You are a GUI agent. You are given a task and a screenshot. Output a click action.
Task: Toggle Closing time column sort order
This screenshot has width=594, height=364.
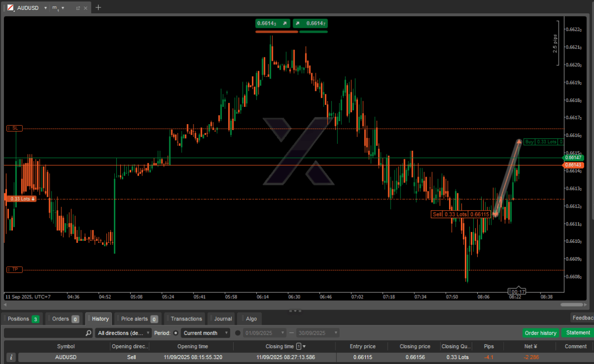point(304,346)
